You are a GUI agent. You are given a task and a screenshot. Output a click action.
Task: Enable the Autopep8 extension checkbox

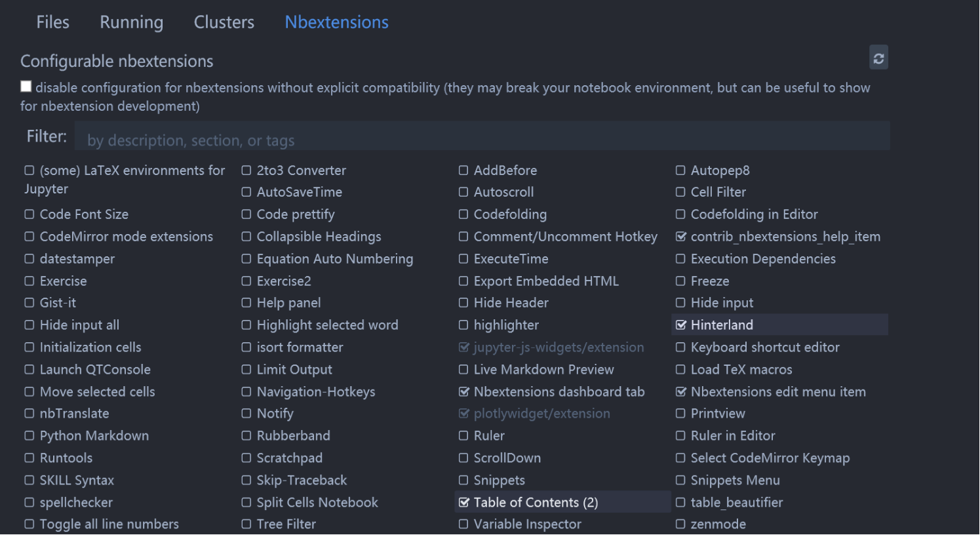tap(681, 170)
